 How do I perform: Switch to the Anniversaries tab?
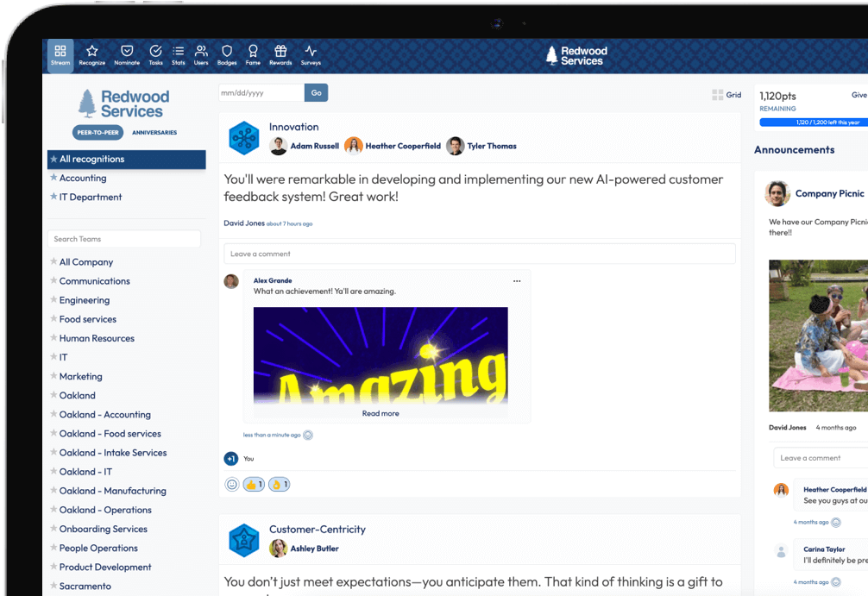coord(154,133)
